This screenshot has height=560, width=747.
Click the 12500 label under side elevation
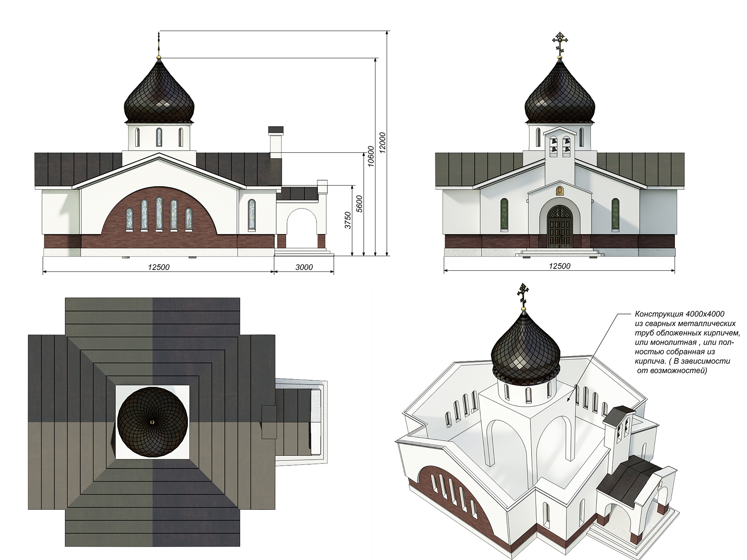(158, 267)
